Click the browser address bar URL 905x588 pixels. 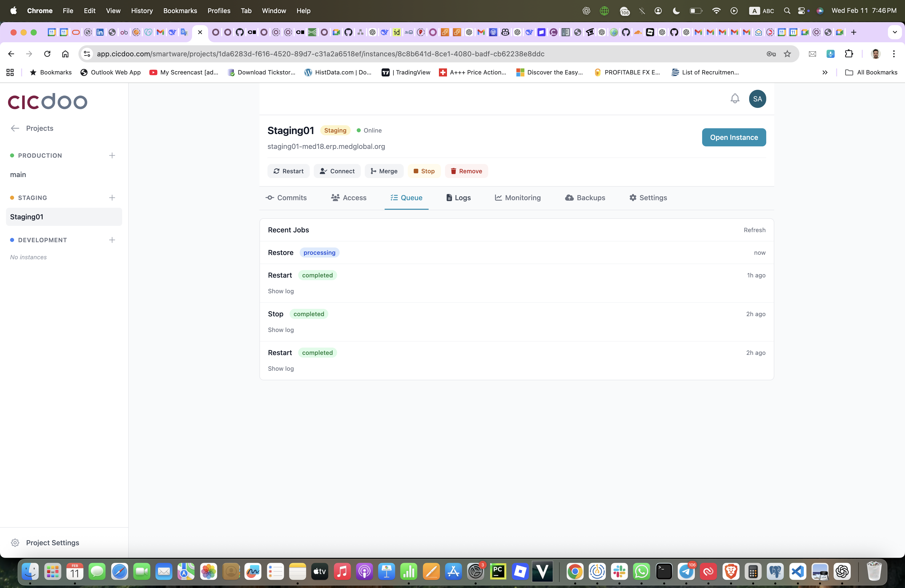pos(320,54)
